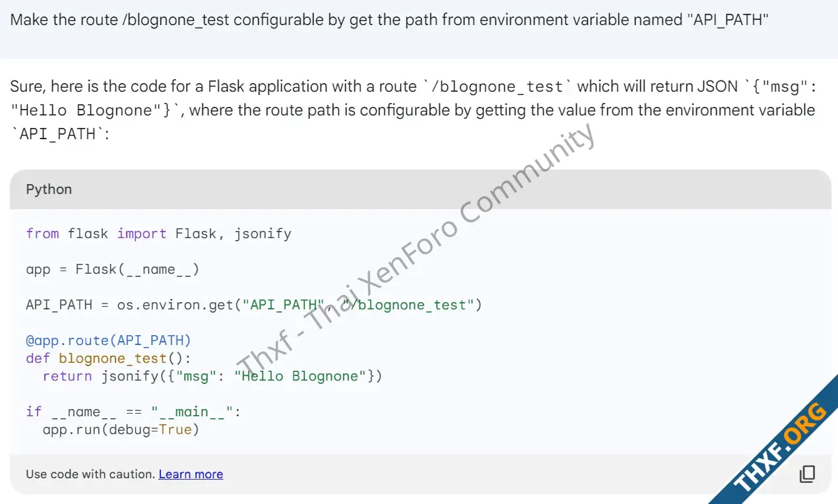Copy the Python code block

pyautogui.click(x=807, y=474)
